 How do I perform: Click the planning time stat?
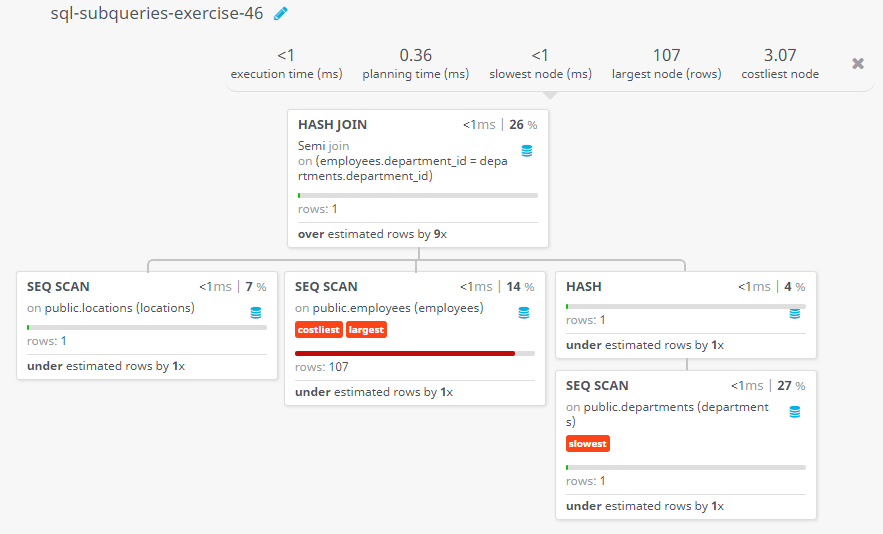coord(415,64)
